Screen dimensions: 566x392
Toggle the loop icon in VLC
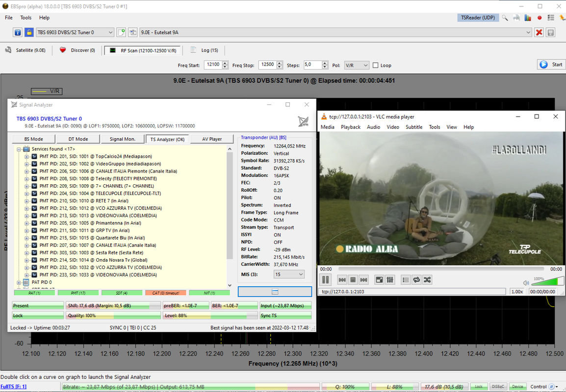(416, 280)
